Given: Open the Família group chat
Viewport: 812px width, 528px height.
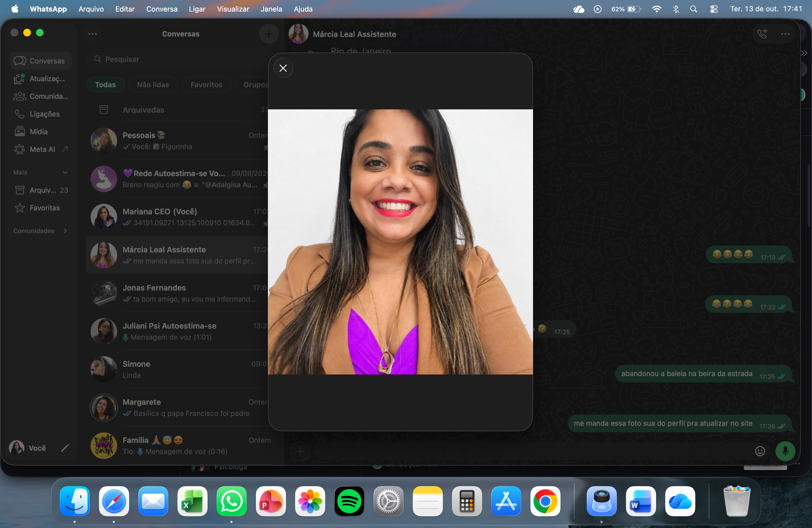Looking at the screenshot, I should [177, 445].
